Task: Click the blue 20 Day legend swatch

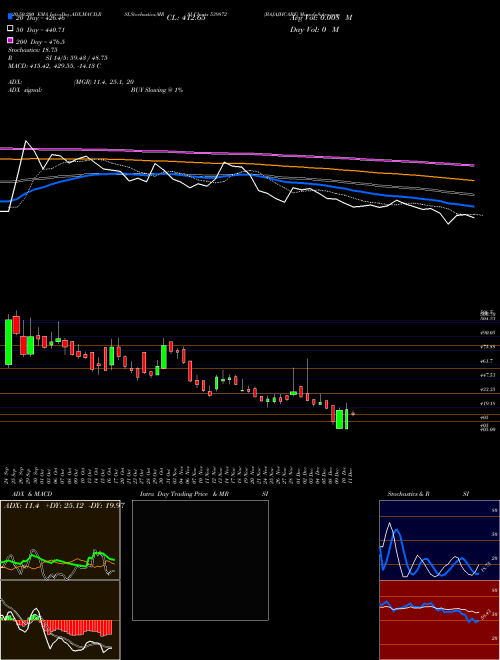Action: click(11, 17)
